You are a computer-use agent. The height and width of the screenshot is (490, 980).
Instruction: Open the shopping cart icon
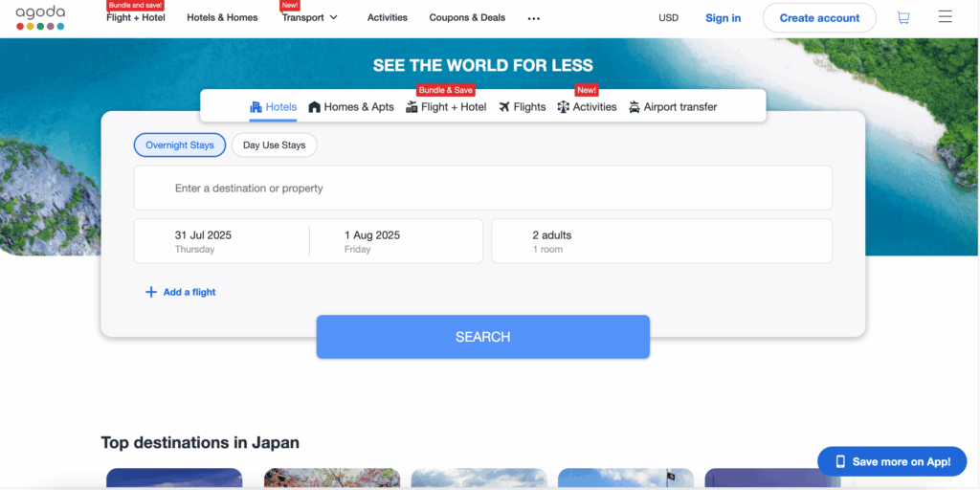(x=902, y=17)
